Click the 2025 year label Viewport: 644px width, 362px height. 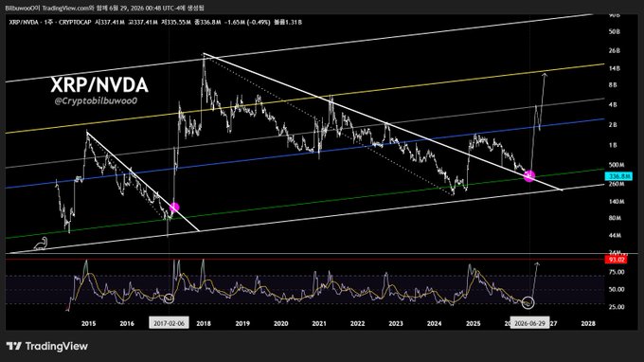click(474, 324)
